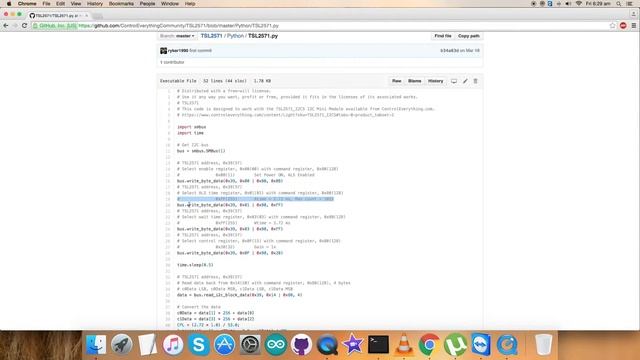
Task: Edit the file with the pencil icon
Action: [x=465, y=81]
